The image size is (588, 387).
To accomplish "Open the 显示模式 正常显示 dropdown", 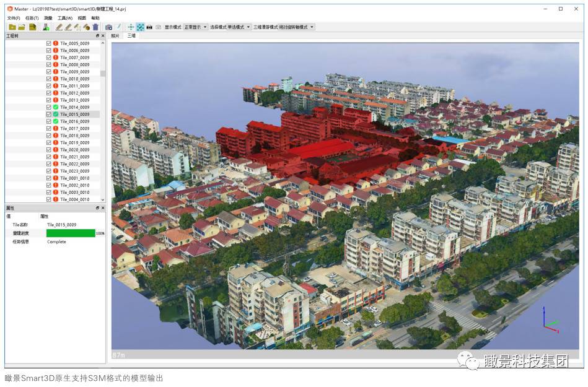I will click(x=195, y=27).
